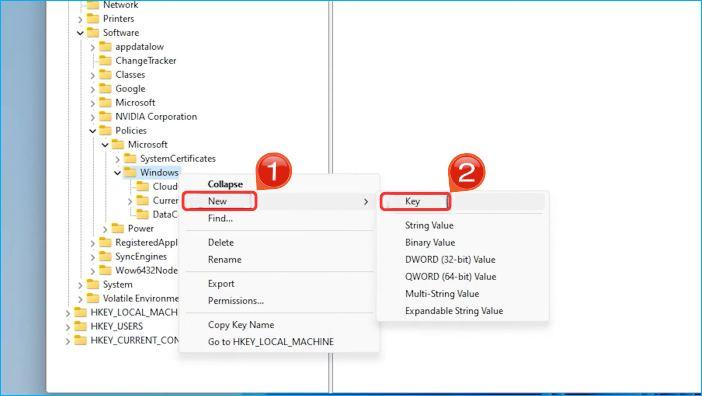702x396 pixels.
Task: Expand the SystemCertificates key
Action: [118, 159]
